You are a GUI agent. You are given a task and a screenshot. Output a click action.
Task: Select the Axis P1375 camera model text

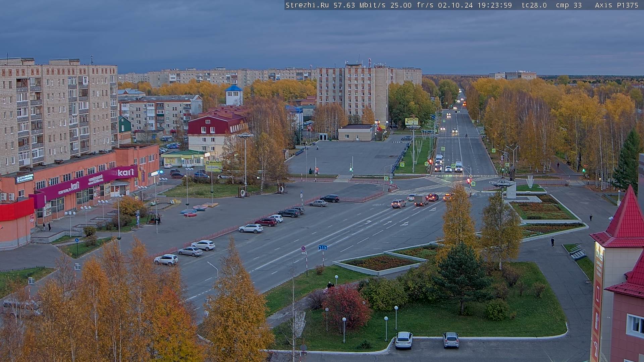[617, 5]
